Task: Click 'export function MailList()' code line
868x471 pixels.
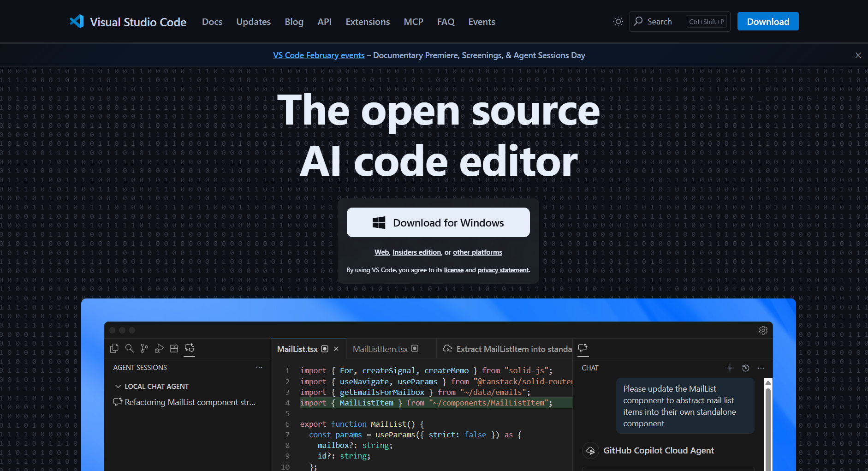Action: click(x=362, y=424)
